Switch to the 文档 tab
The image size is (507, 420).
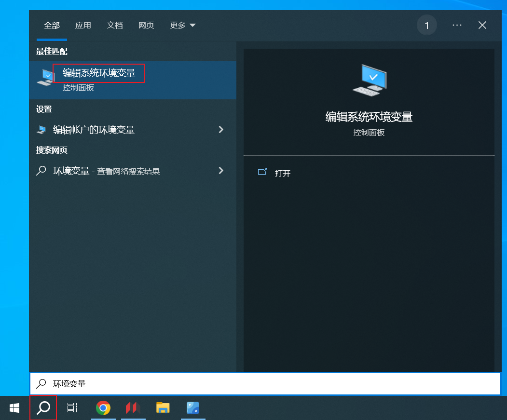(x=115, y=25)
